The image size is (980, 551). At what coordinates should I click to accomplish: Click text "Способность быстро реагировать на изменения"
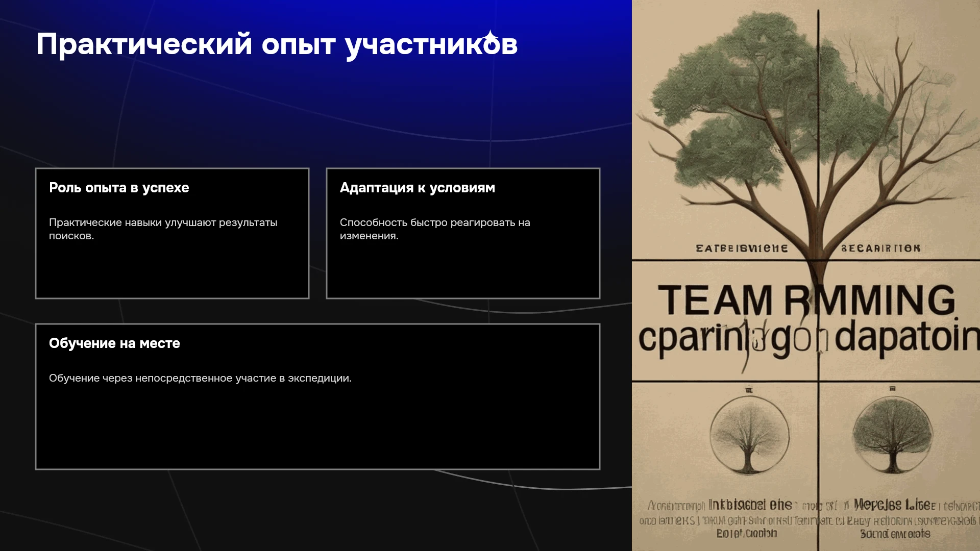(x=435, y=229)
